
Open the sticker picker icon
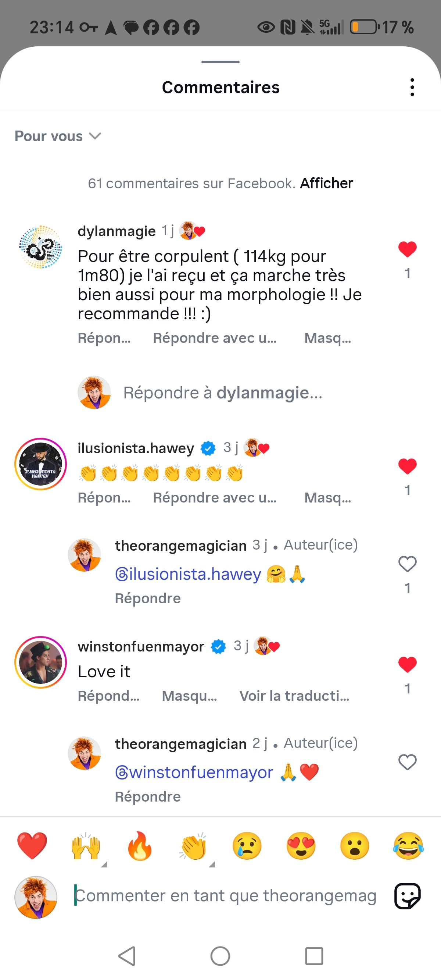407,896
